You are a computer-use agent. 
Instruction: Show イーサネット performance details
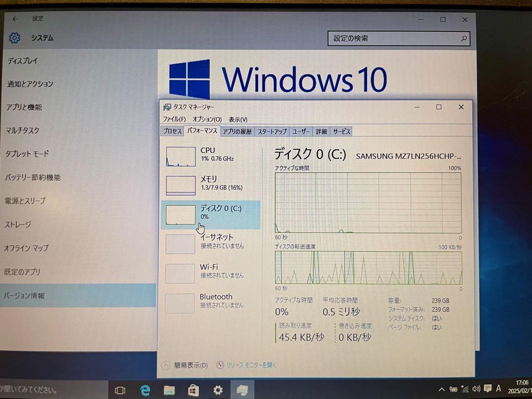pyautogui.click(x=211, y=243)
